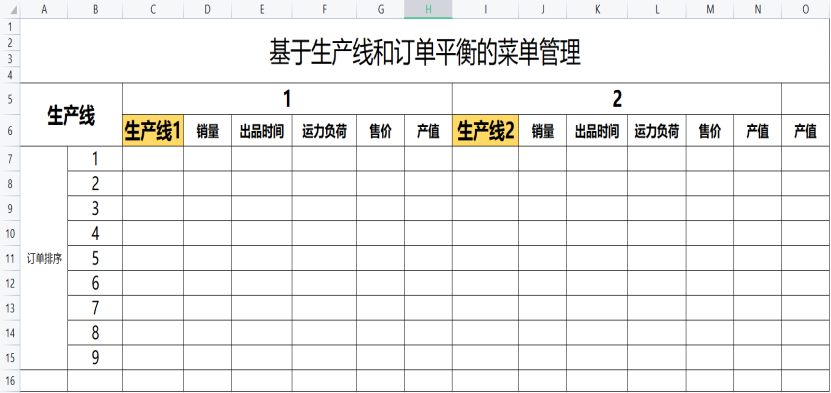
Task: Select column H header
Action: 428,10
